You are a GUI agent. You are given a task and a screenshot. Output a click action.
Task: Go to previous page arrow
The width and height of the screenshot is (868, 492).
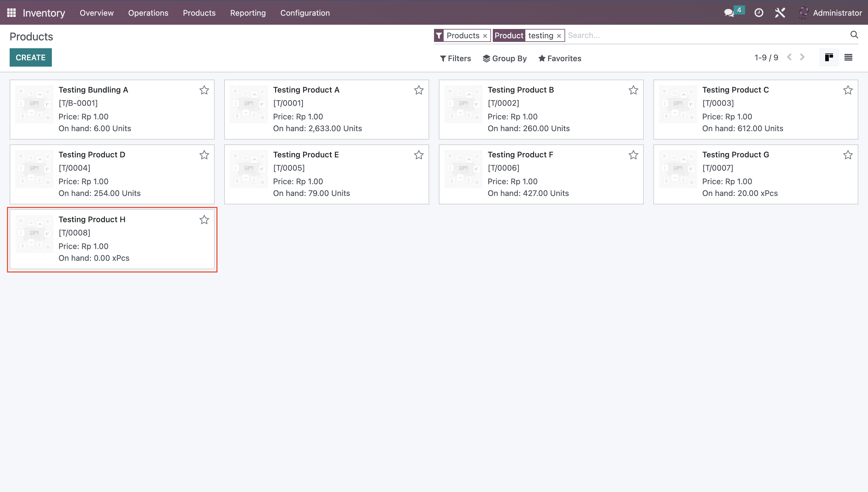pyautogui.click(x=789, y=57)
